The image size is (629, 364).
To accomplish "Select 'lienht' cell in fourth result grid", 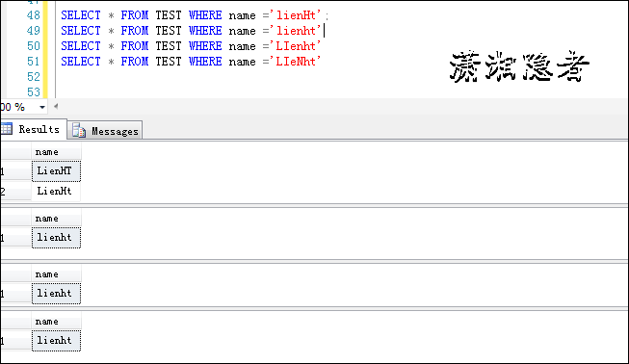I will pyautogui.click(x=56, y=341).
